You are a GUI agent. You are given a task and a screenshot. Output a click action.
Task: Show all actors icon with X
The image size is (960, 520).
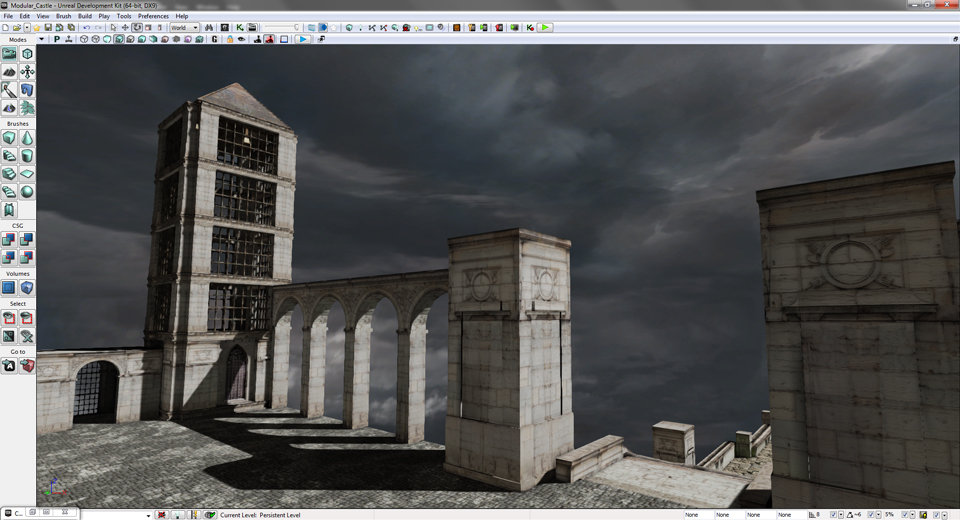point(27,336)
